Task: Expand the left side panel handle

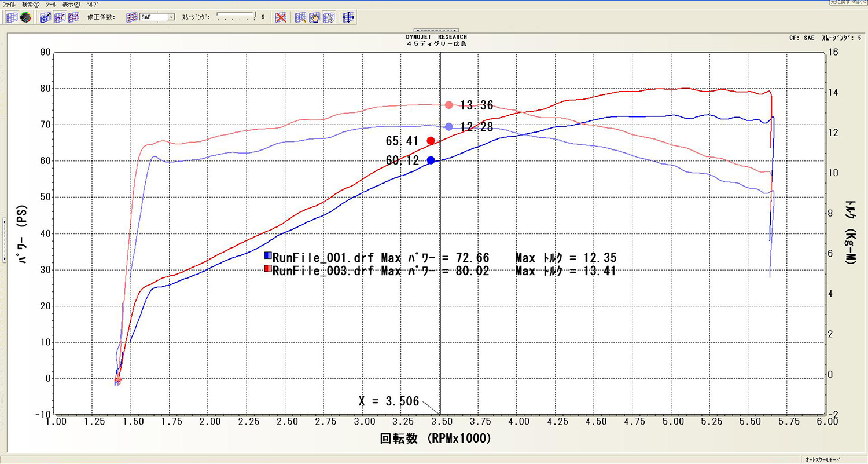Action: pyautogui.click(x=4, y=221)
